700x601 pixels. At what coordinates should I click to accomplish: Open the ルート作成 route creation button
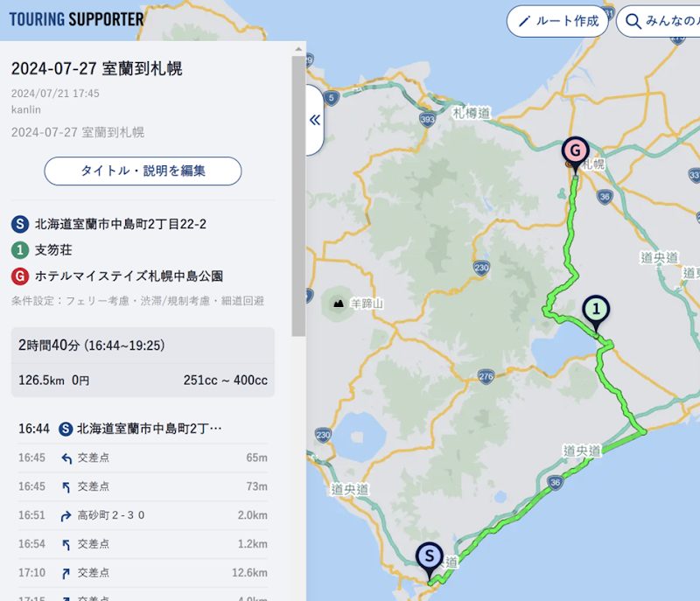[x=557, y=21]
